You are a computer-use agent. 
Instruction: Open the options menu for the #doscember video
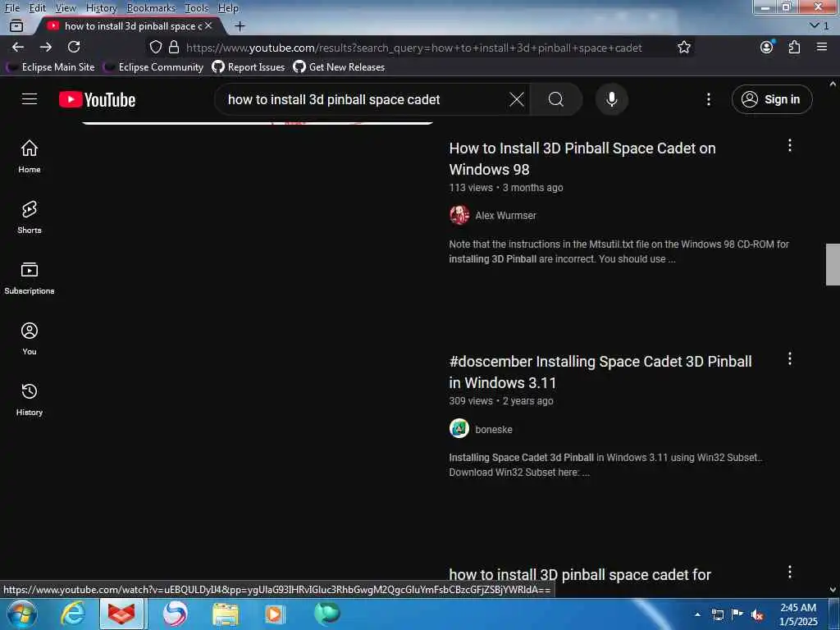coord(789,359)
